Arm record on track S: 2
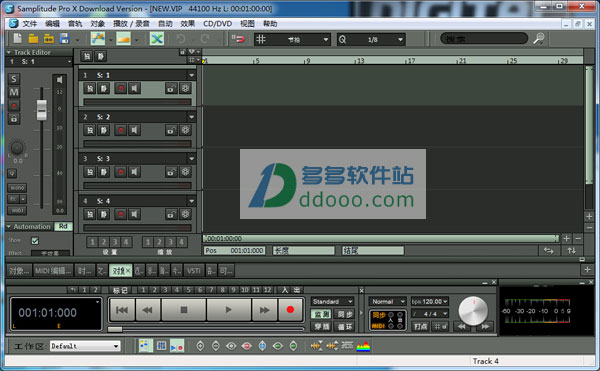This screenshot has width=600, height=371. coord(121,130)
